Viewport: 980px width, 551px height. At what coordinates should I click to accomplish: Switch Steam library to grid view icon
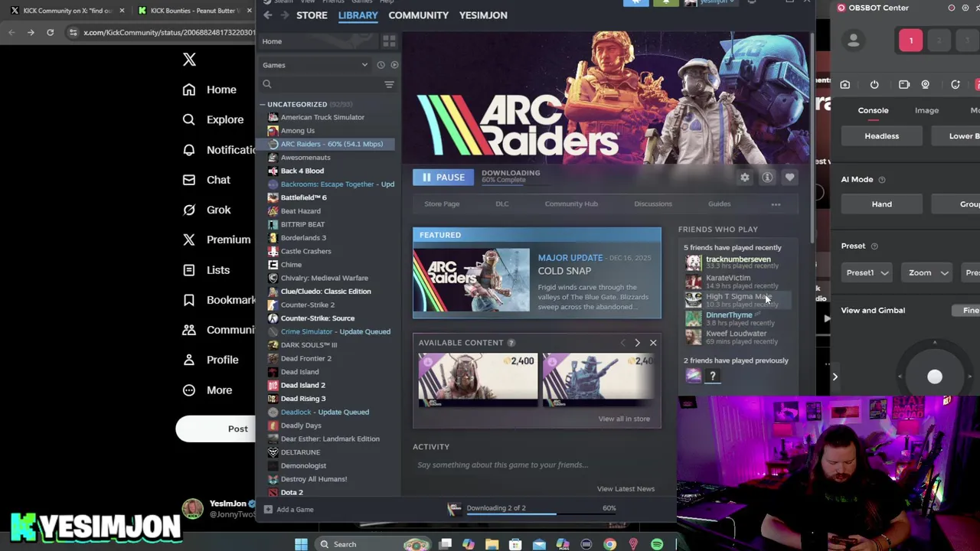pyautogui.click(x=389, y=41)
